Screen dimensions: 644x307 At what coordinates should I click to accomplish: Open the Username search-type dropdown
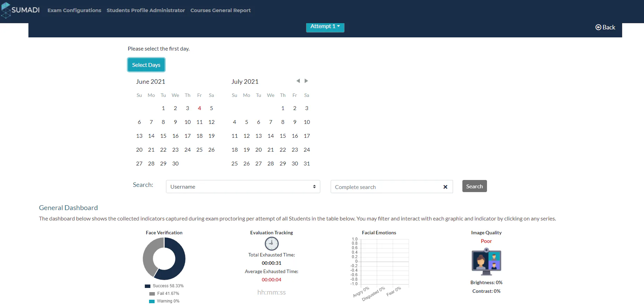coord(243,187)
